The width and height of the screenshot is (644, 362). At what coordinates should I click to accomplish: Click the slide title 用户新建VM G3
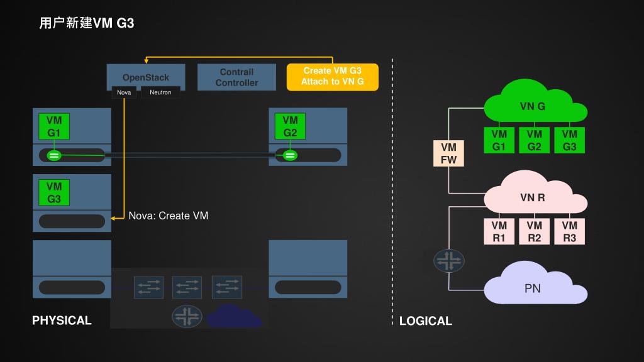click(x=87, y=23)
